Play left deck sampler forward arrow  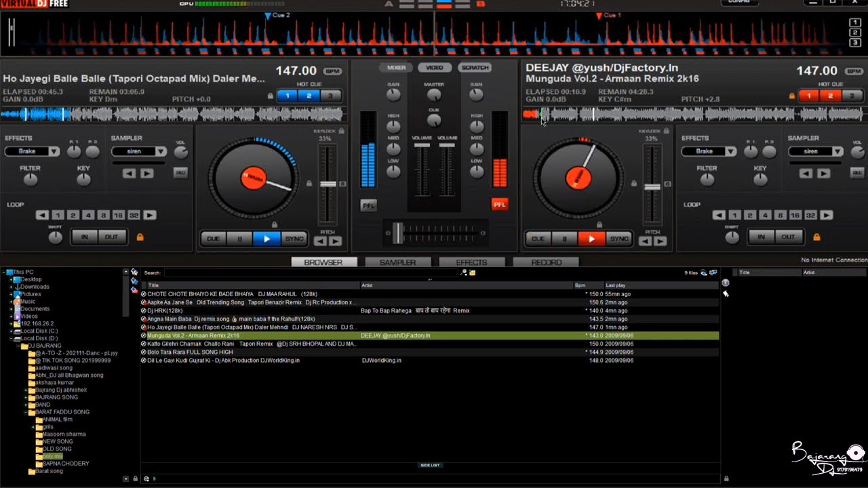(x=146, y=174)
